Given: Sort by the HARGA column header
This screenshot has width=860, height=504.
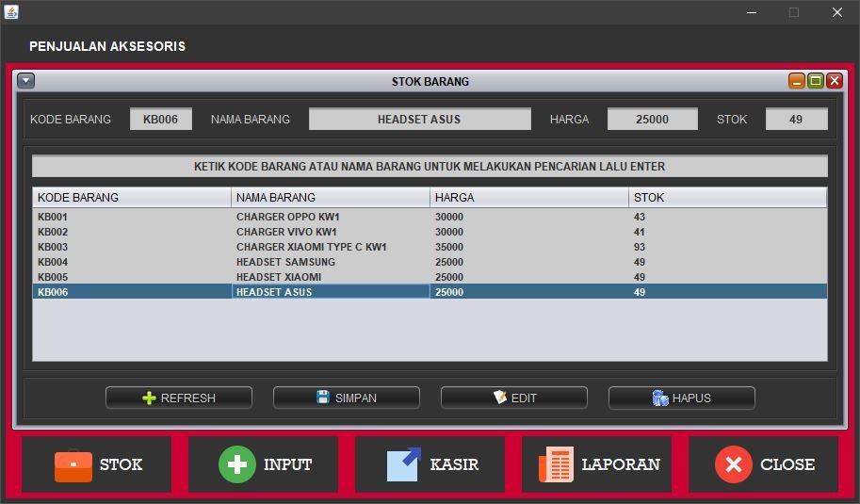Looking at the screenshot, I should click(x=528, y=198).
